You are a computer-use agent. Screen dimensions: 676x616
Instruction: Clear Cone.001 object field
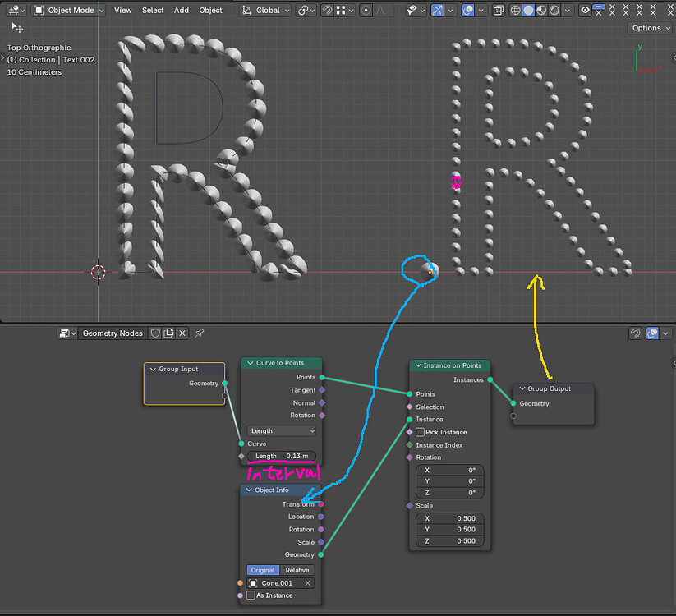pos(308,583)
